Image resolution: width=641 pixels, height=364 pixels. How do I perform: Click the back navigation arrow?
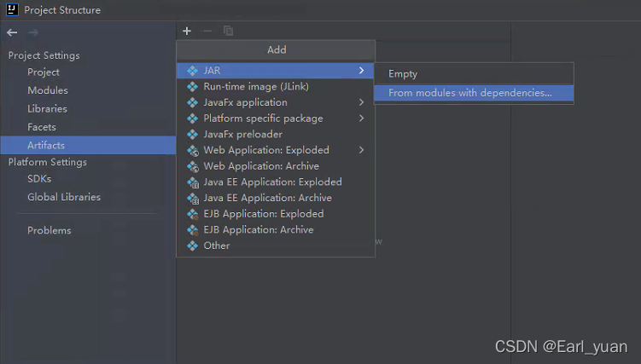(x=12, y=32)
